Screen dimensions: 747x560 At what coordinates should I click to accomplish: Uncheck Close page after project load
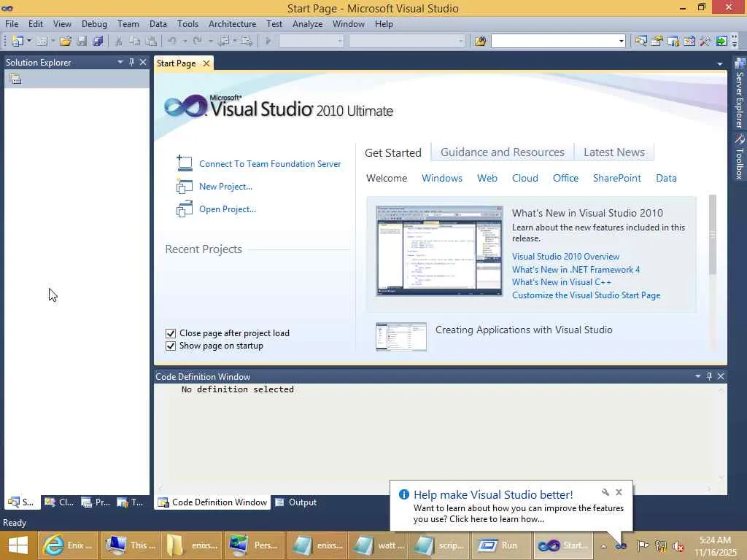(171, 333)
